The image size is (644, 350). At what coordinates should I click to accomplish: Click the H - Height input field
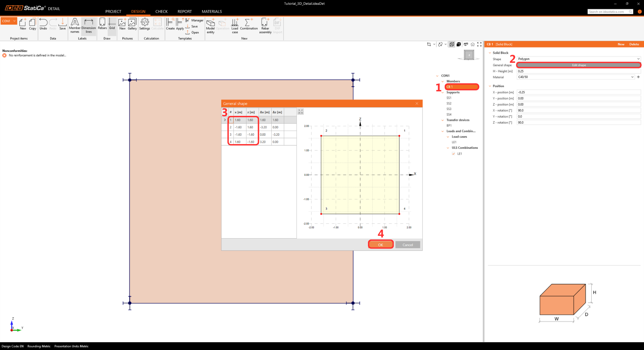(x=579, y=71)
